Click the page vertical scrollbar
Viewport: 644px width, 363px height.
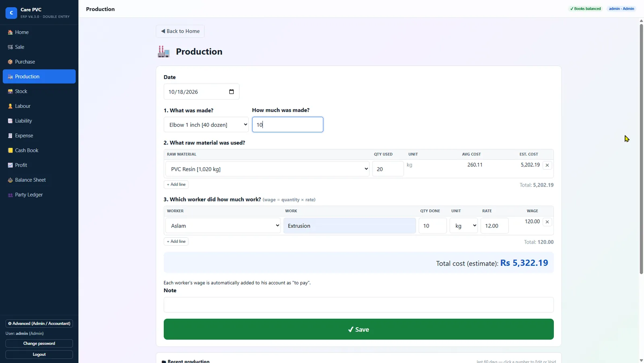[x=641, y=149]
